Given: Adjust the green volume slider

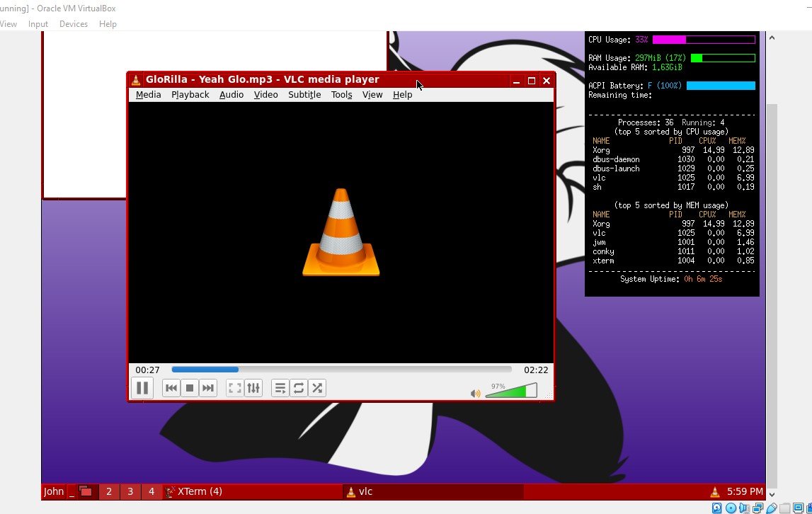Looking at the screenshot, I should click(510, 391).
